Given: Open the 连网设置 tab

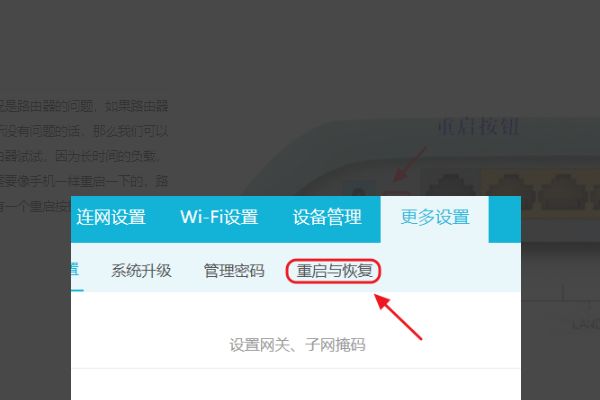Looking at the screenshot, I should tap(111, 217).
